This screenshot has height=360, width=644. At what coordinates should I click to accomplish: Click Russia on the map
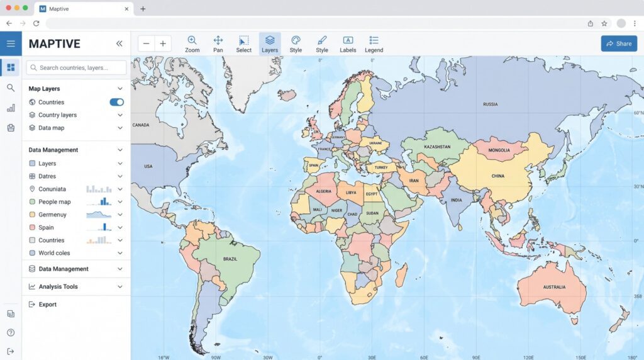pyautogui.click(x=490, y=104)
